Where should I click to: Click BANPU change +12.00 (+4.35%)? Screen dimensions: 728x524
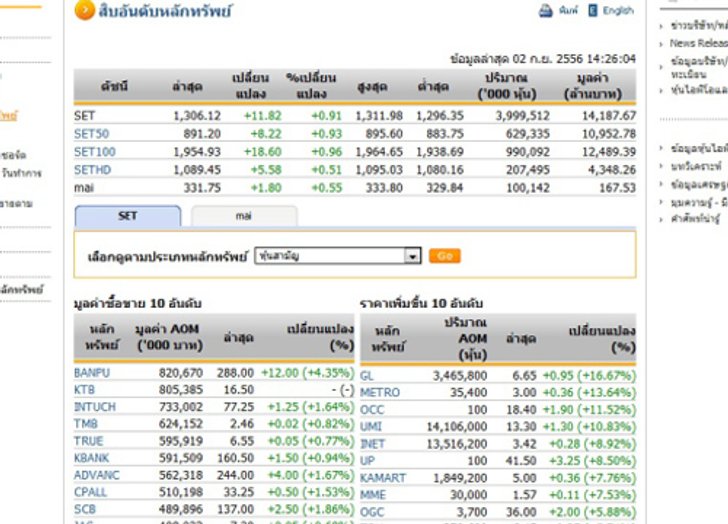pyautogui.click(x=307, y=373)
